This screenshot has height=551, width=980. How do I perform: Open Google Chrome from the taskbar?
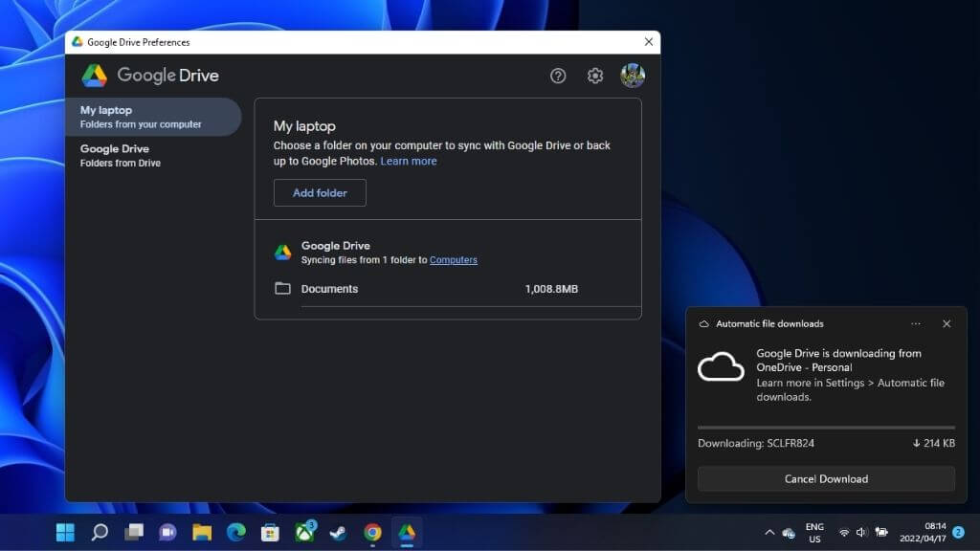pos(373,532)
